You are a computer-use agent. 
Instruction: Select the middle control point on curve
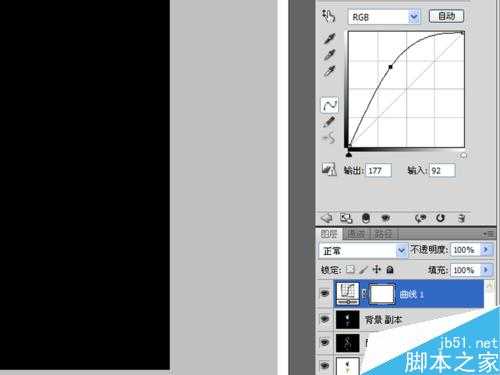[390, 67]
